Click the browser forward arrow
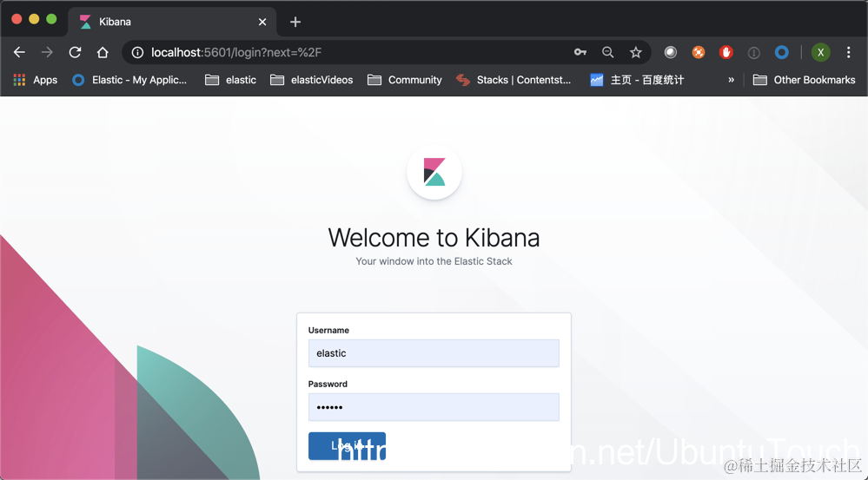This screenshot has height=480, width=868. [47, 53]
